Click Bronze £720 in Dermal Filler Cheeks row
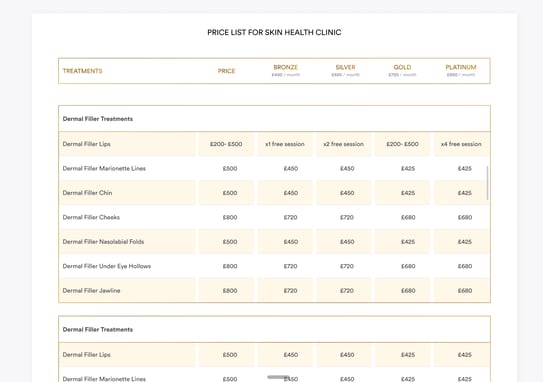This screenshot has width=543, height=382. (291, 217)
